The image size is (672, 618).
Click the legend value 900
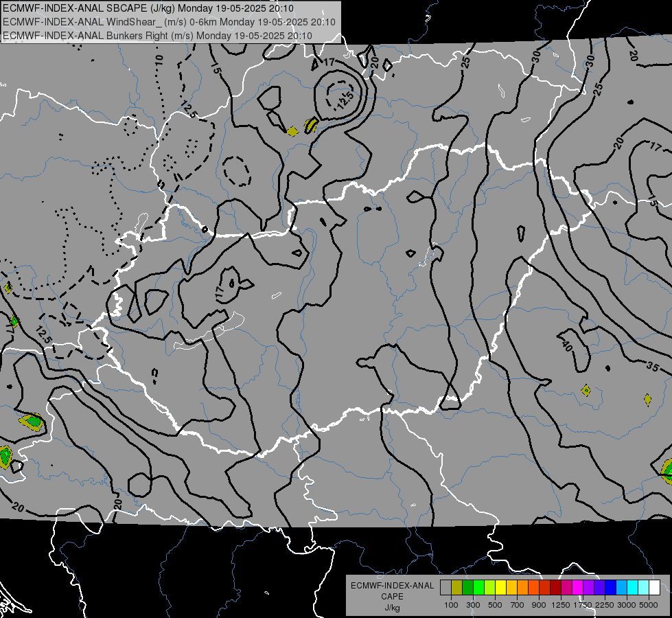(539, 605)
